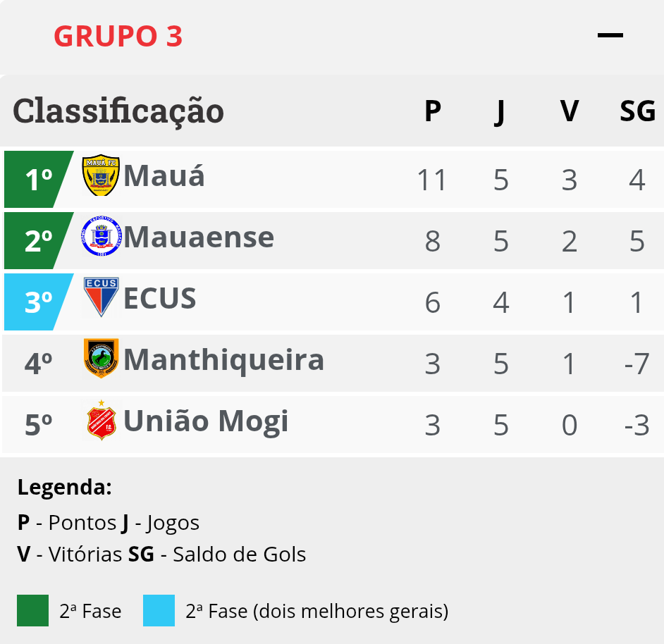Screen dimensions: 664x644
Task: Open the Mauaense team name link
Action: 199,237
